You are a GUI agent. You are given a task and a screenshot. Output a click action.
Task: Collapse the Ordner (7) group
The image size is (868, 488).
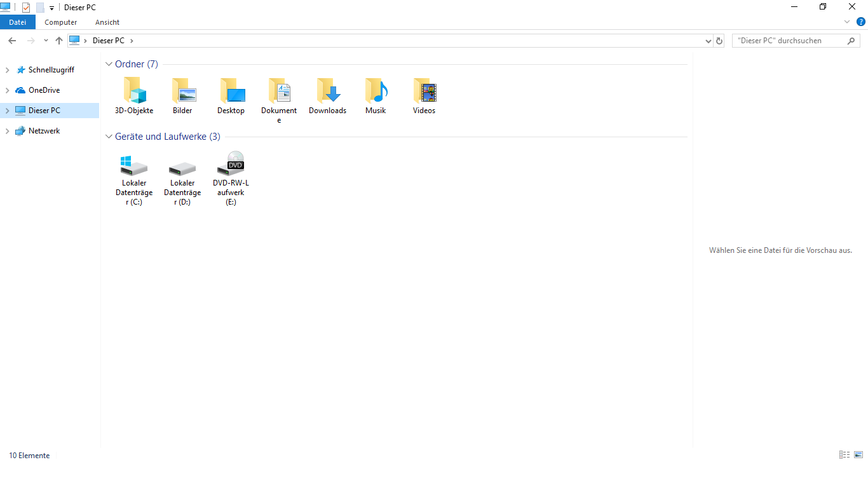(x=109, y=64)
